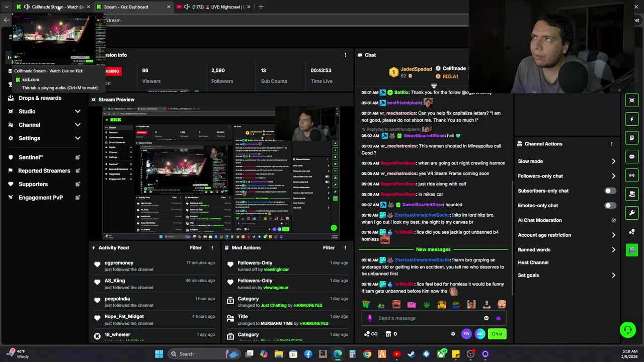Image resolution: width=644 pixels, height=362 pixels.
Task: Open Sentinel sidebar item
Action: [x=44, y=157]
